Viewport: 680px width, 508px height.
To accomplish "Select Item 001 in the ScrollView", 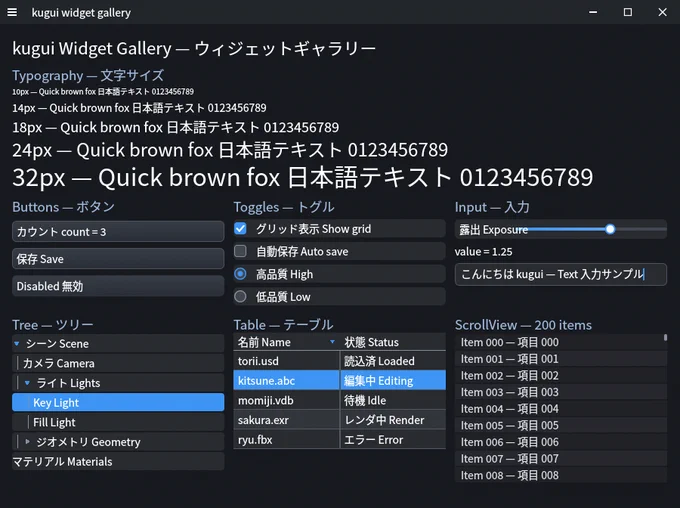I will coord(561,359).
